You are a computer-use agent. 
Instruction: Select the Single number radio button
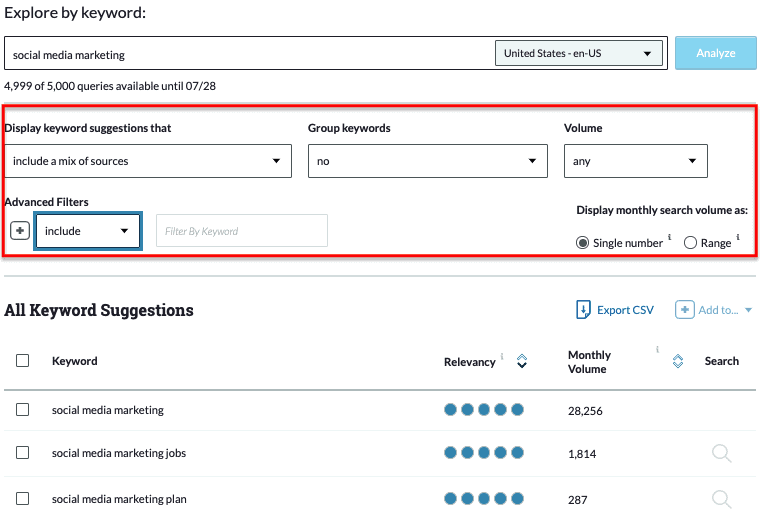pyautogui.click(x=583, y=243)
